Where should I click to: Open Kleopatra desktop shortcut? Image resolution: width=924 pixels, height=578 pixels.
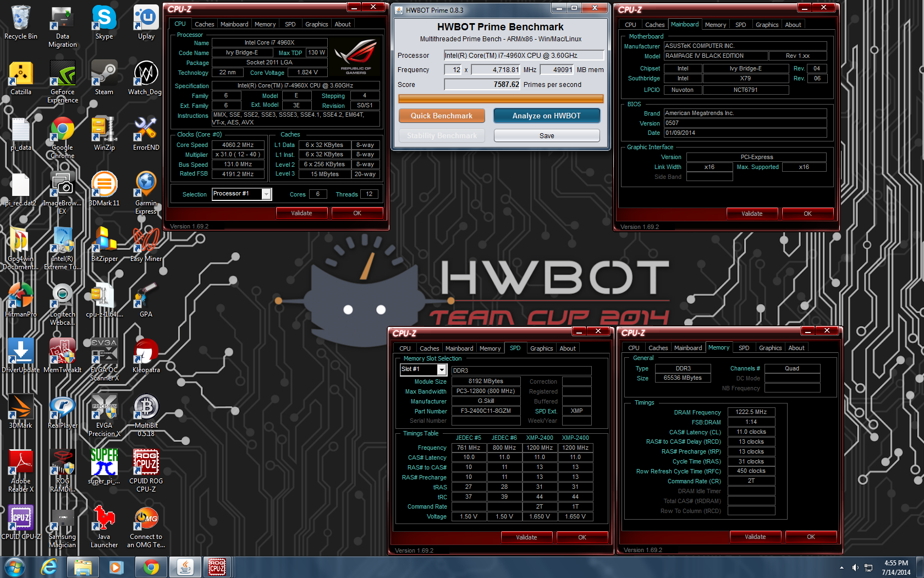(146, 356)
